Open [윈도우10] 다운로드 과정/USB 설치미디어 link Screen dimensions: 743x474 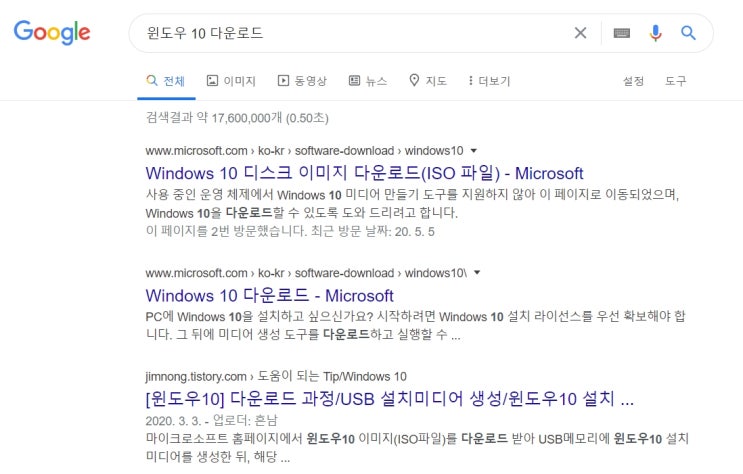coord(389,398)
